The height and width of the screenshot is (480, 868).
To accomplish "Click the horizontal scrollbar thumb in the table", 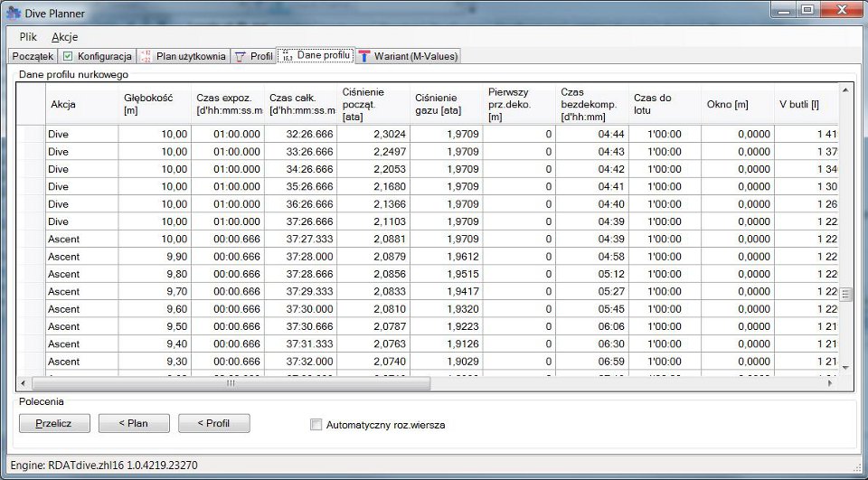I will click(230, 383).
